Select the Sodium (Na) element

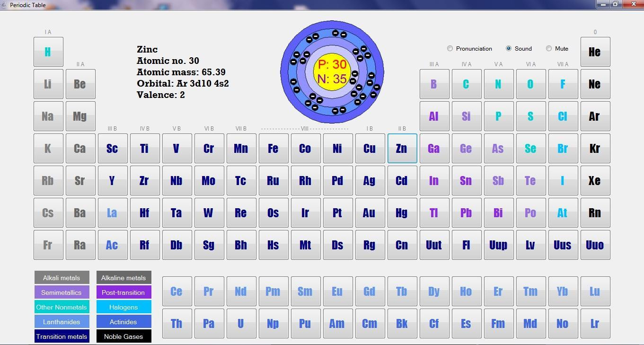click(48, 116)
